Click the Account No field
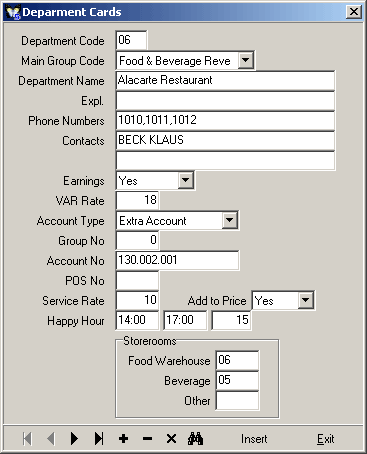The height and width of the screenshot is (454, 367). coord(177,260)
